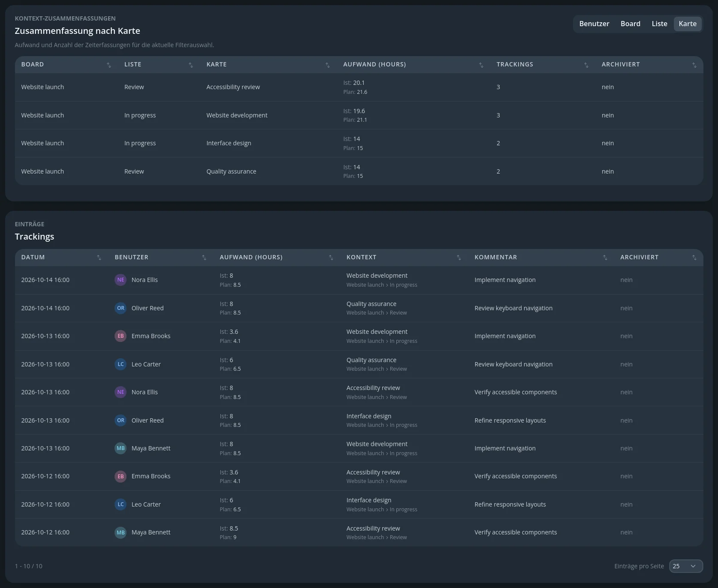Click 'Zusammenfassung nach Karte' heading
718x588 pixels.
(77, 31)
